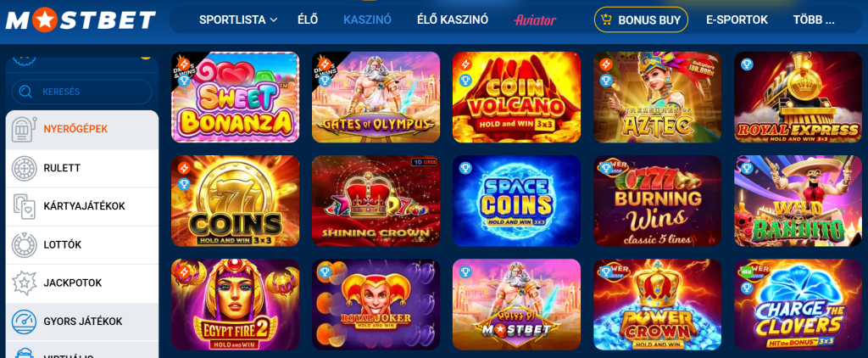Click the speedometer icon beside Gyors játékok

(x=25, y=322)
